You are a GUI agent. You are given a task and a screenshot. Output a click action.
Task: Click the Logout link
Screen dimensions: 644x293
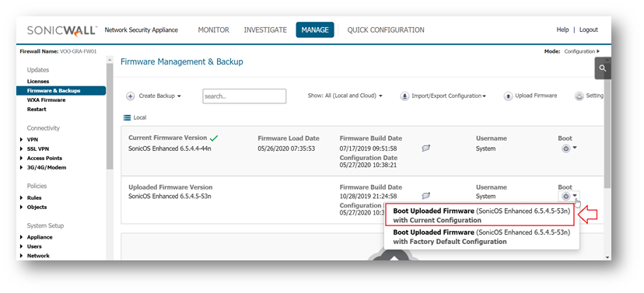click(589, 30)
